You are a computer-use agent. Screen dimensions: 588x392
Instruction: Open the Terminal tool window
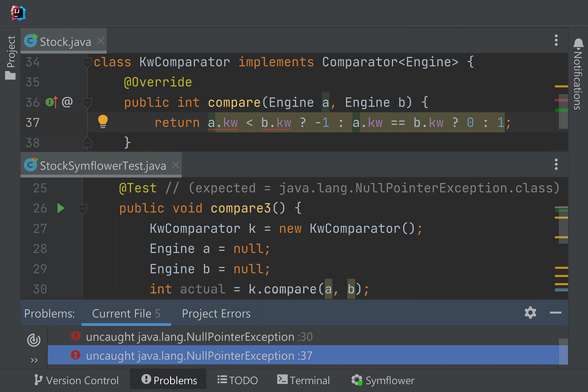coord(303,379)
